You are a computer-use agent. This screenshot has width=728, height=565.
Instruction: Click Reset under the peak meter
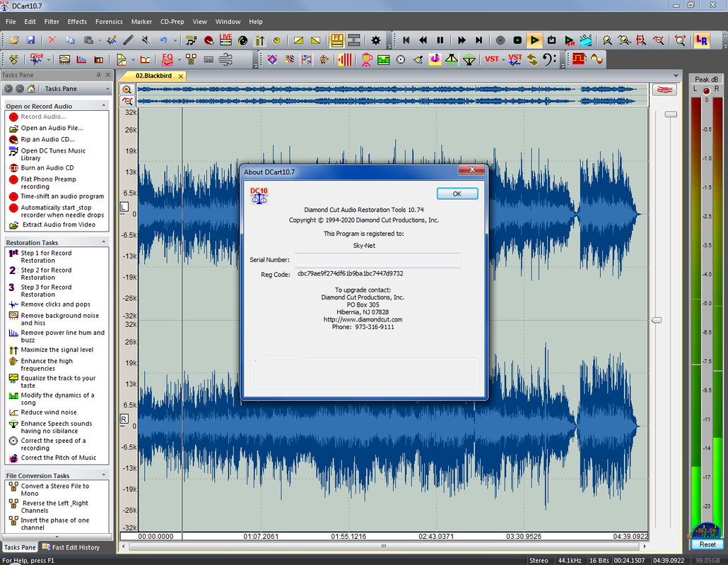click(707, 545)
